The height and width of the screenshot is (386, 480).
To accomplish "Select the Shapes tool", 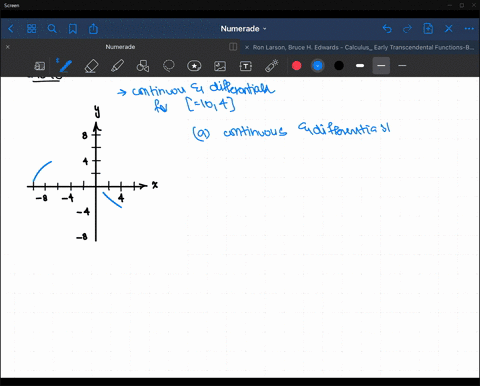I will tap(143, 66).
